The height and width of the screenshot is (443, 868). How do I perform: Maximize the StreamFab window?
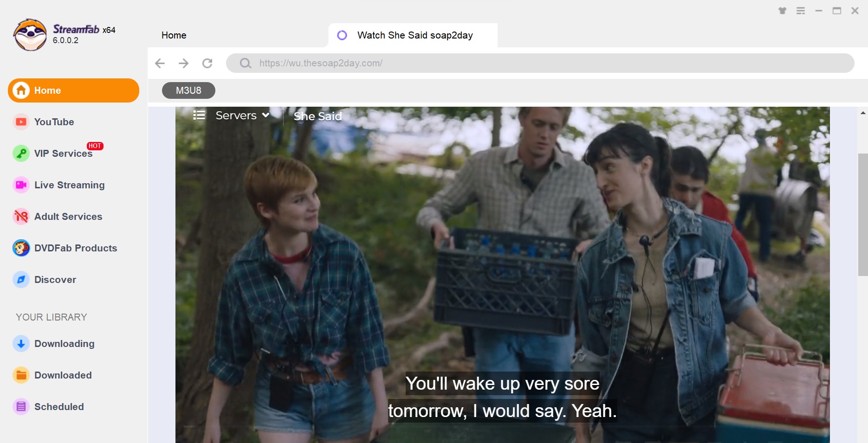[x=837, y=11]
